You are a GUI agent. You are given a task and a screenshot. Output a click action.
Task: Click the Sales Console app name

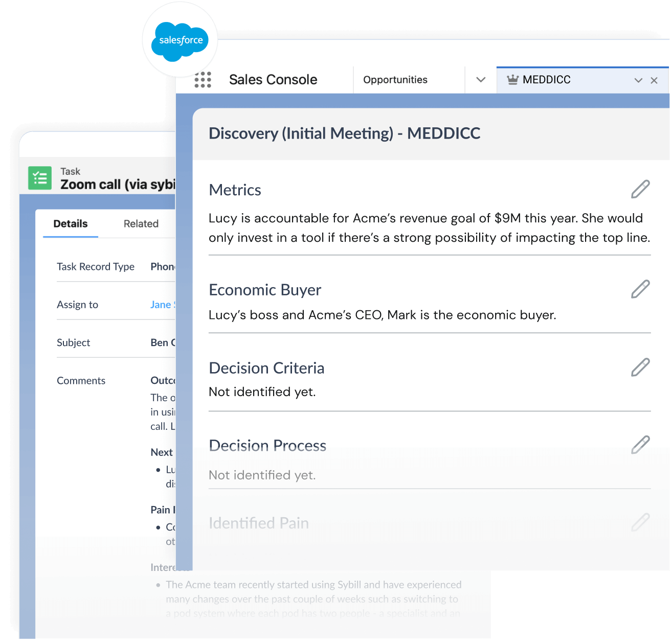[x=273, y=80]
